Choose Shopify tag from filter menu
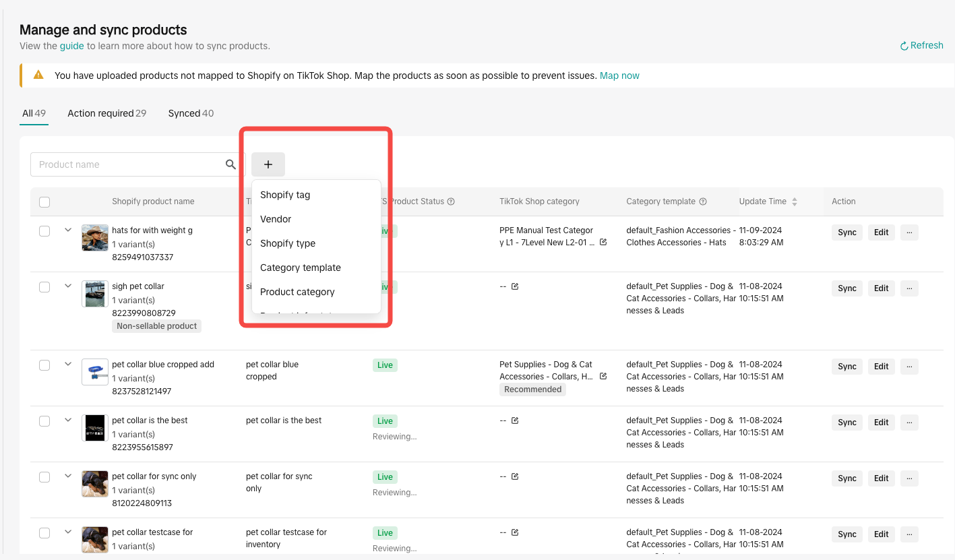955x560 pixels. [285, 195]
